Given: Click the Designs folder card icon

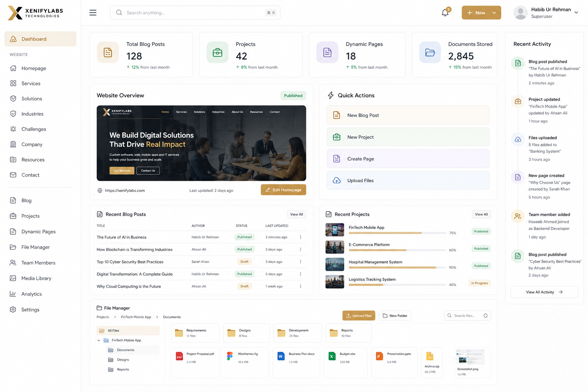Looking at the screenshot, I should (231, 333).
